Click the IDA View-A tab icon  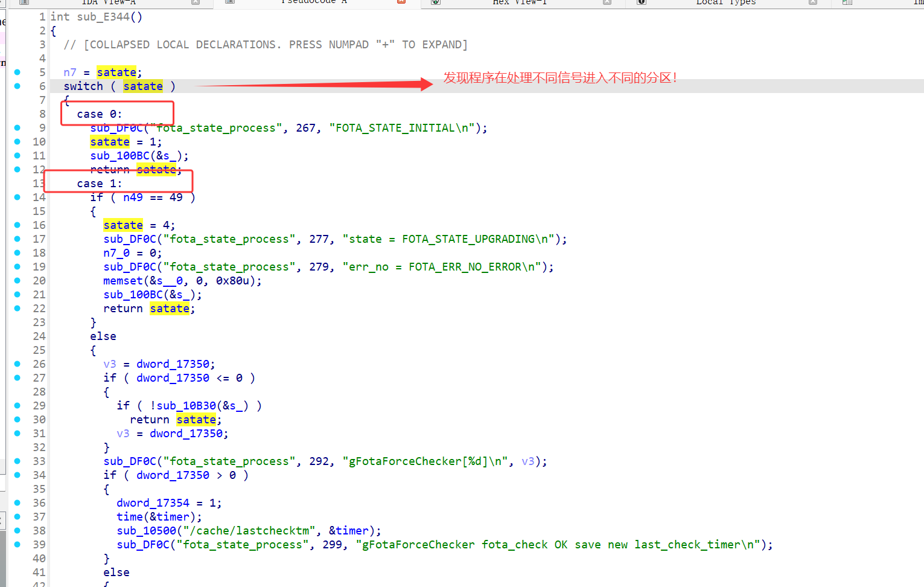pyautogui.click(x=24, y=2)
